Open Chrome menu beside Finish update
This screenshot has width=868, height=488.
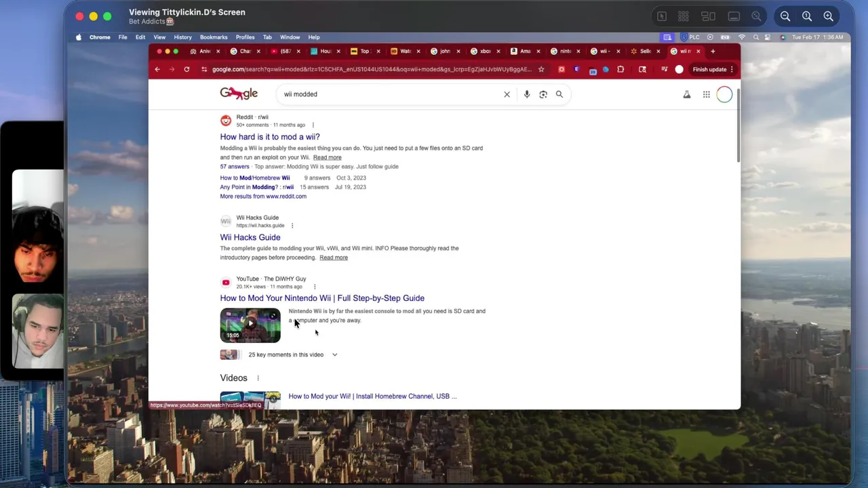(x=732, y=69)
